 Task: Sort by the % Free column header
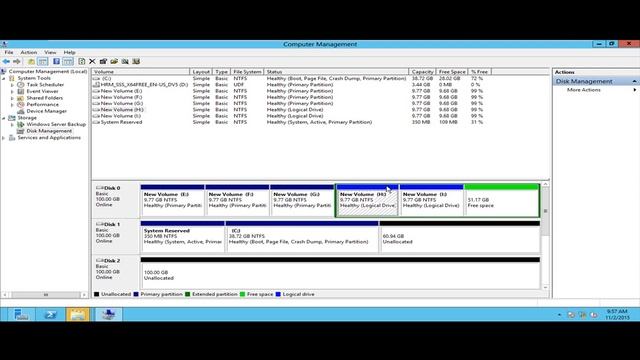pos(480,71)
